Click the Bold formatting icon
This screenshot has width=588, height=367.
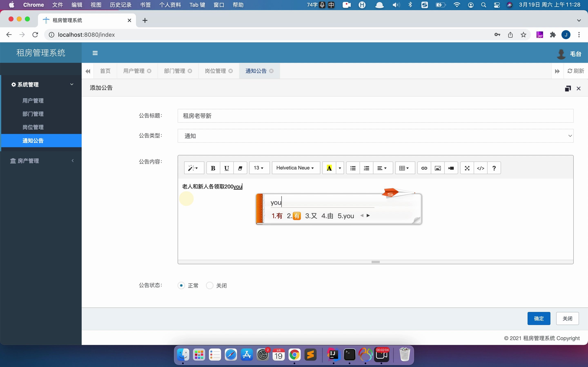click(213, 168)
